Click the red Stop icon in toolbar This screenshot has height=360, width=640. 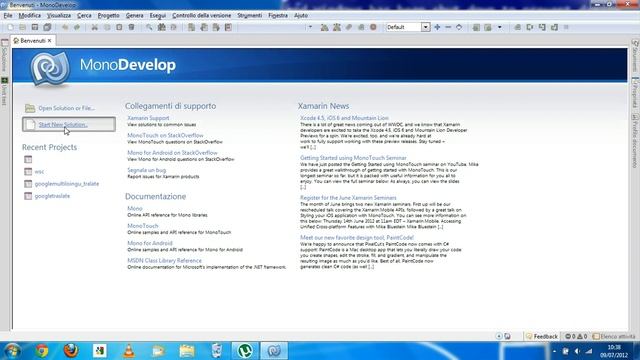[x=373, y=27]
